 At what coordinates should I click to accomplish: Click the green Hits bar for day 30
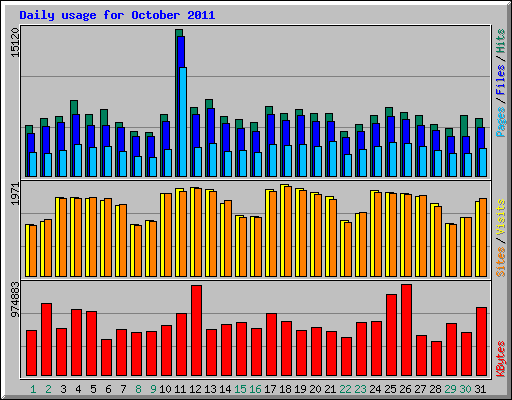(462, 146)
